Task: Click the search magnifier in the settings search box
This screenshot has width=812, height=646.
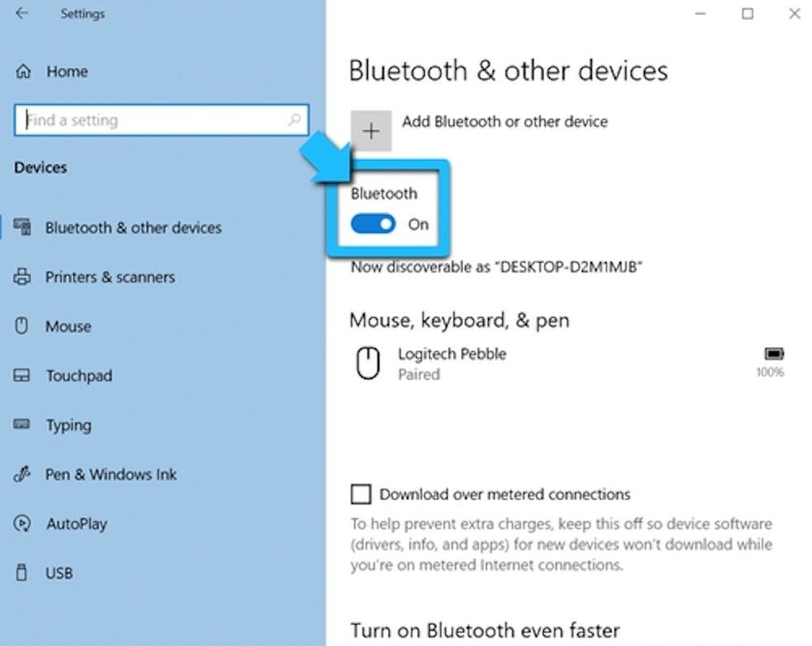Action: click(294, 119)
